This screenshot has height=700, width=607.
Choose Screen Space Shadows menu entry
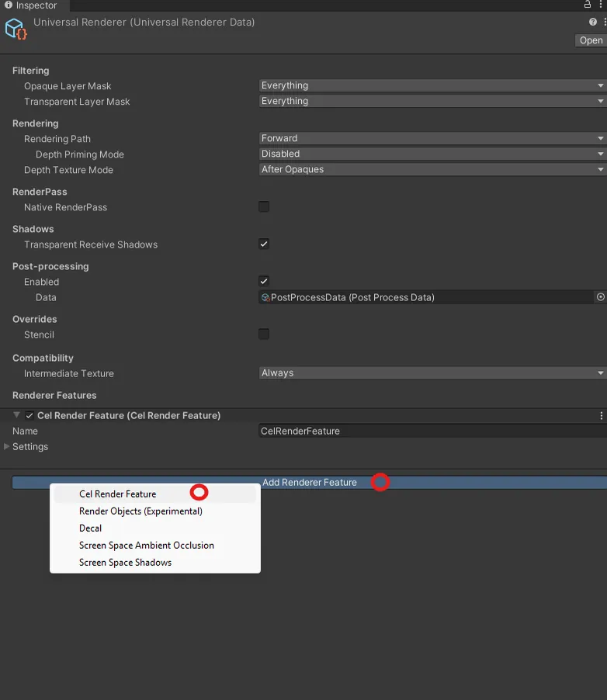point(154,563)
